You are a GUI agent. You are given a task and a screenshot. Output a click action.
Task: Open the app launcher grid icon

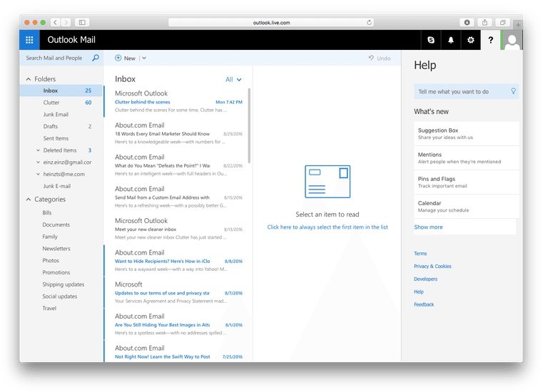(29, 40)
